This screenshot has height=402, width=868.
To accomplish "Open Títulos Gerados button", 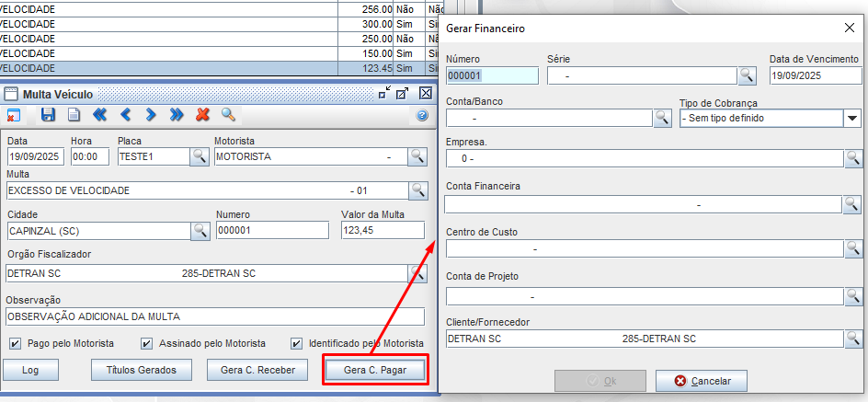I will click(142, 370).
